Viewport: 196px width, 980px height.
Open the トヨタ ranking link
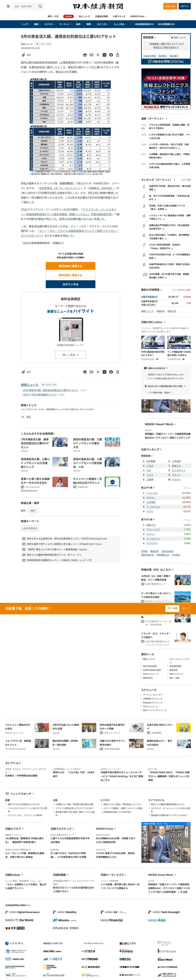(x=150, y=466)
